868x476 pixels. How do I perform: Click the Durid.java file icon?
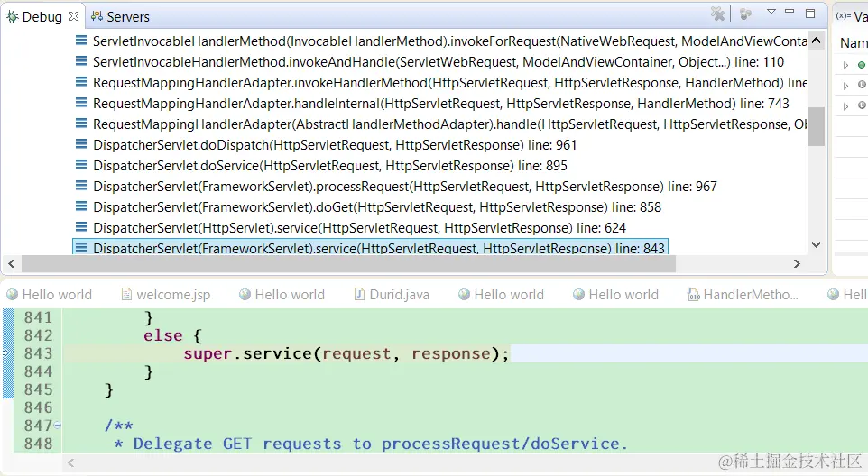tap(359, 295)
